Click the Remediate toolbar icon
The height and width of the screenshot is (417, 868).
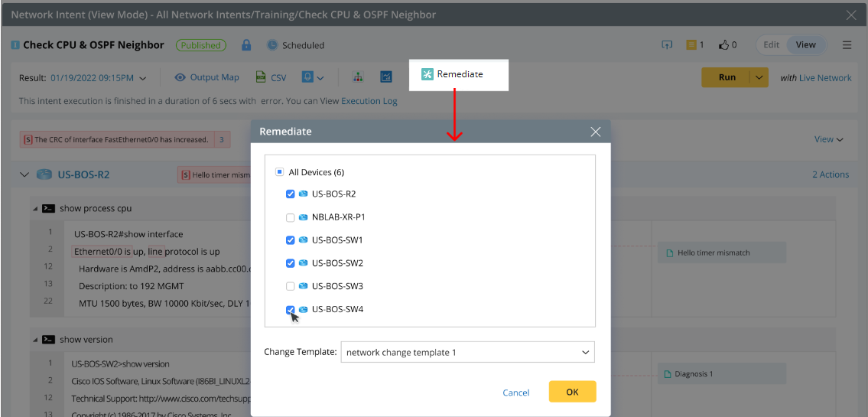(427, 74)
